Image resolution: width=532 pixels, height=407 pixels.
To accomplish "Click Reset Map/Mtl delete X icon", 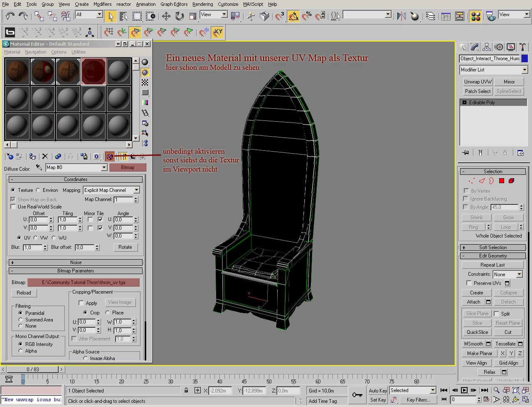I will pos(45,157).
